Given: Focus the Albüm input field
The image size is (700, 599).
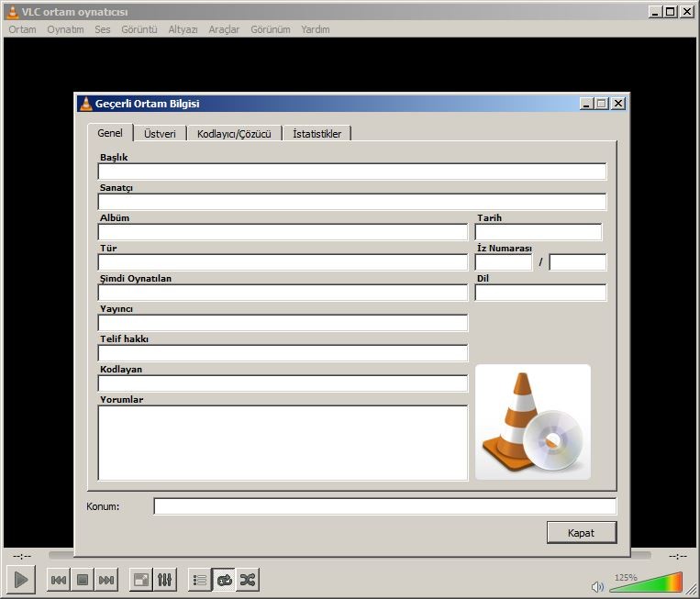Looking at the screenshot, I should click(283, 232).
